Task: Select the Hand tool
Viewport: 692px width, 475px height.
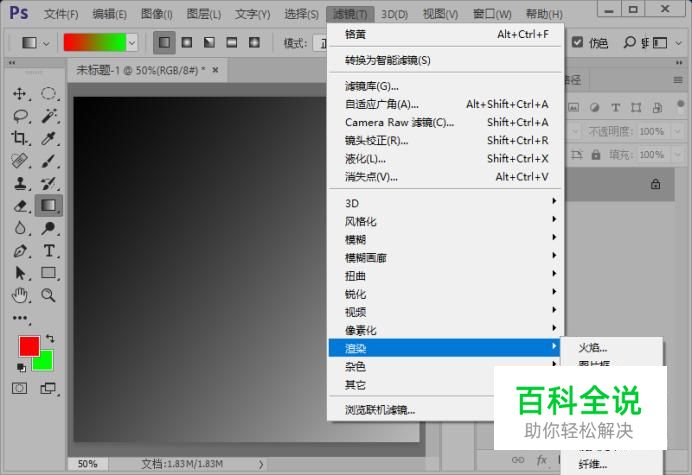Action: (19, 295)
